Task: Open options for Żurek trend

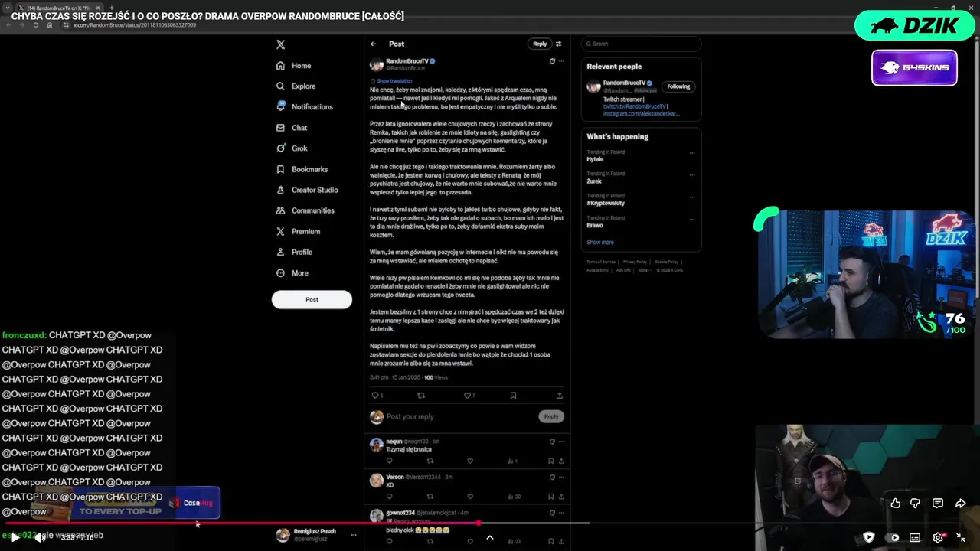Action: pos(692,175)
